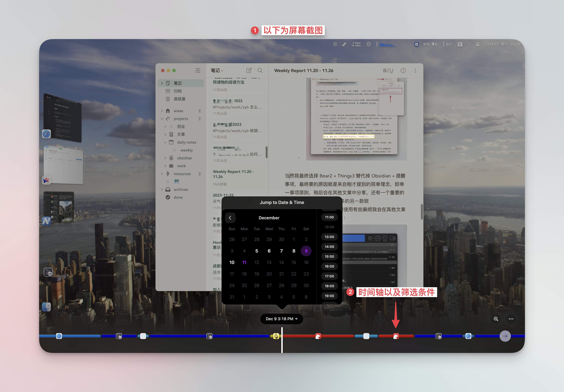
Task: Click the play icon in menu bar
Action: 335,44
